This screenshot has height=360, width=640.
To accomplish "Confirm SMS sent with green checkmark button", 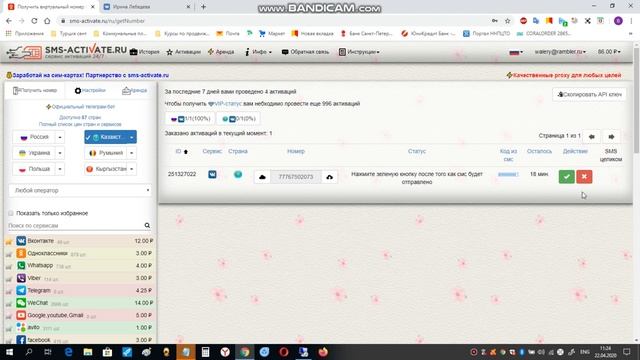I will (566, 177).
